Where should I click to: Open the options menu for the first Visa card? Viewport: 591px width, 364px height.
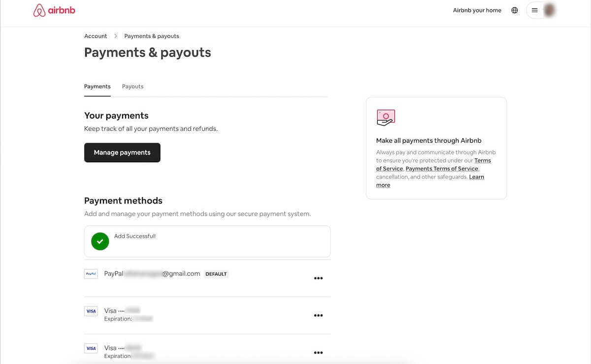[x=318, y=315]
